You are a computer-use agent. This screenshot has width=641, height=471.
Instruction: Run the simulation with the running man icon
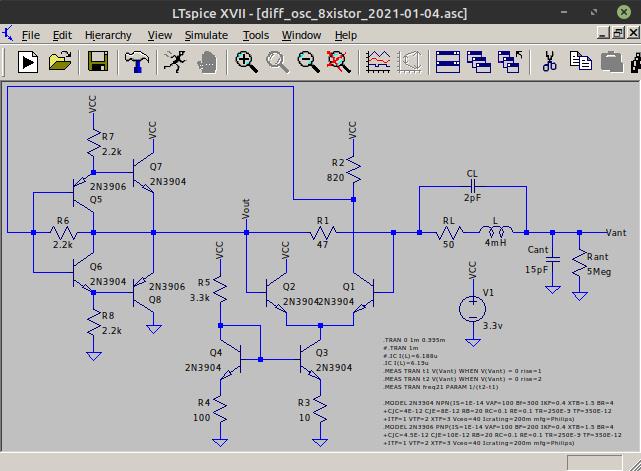(175, 62)
